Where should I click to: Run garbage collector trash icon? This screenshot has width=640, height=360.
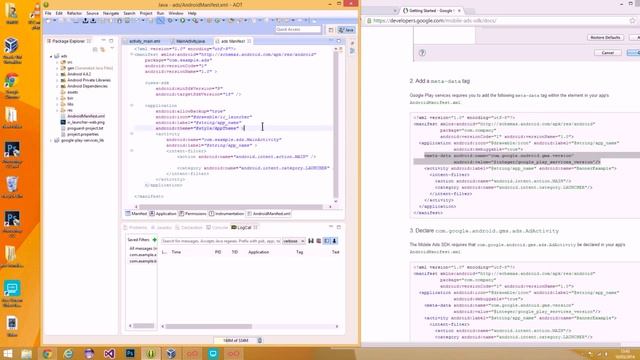(260, 340)
